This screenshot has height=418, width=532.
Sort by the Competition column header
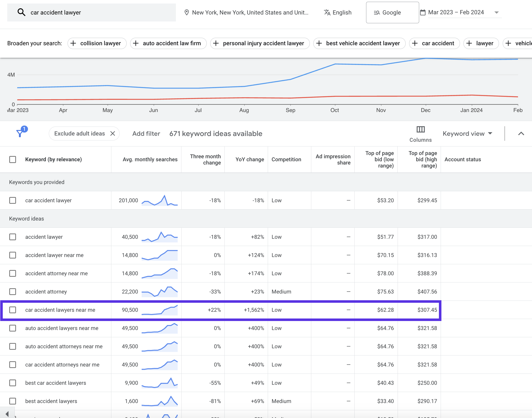pos(286,159)
